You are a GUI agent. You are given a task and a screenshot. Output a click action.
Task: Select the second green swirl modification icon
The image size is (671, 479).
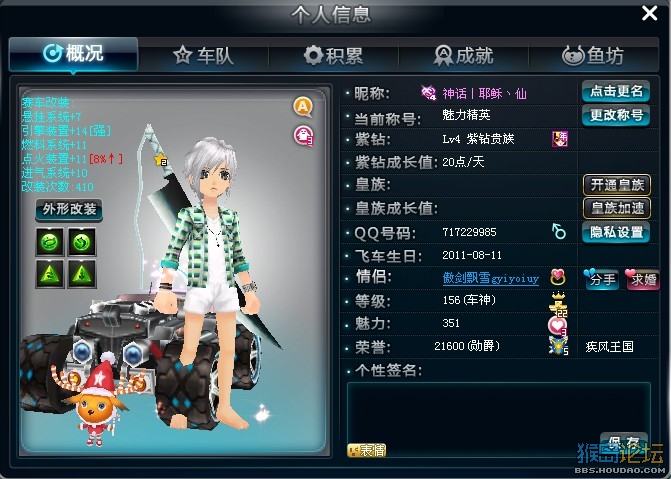pos(82,242)
